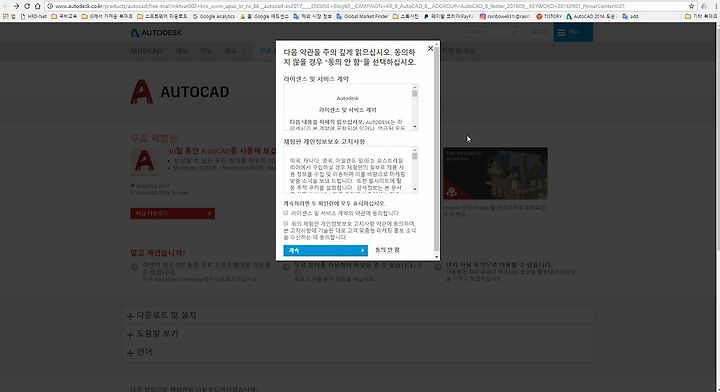Open the 소프트웨어 다운로드 bookmark folder
The image size is (720, 392).
coord(162,16)
